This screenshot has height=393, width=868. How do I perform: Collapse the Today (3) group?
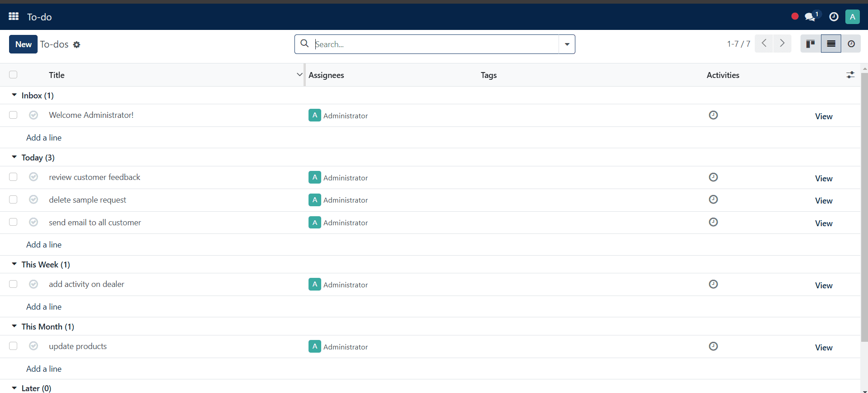click(x=14, y=157)
